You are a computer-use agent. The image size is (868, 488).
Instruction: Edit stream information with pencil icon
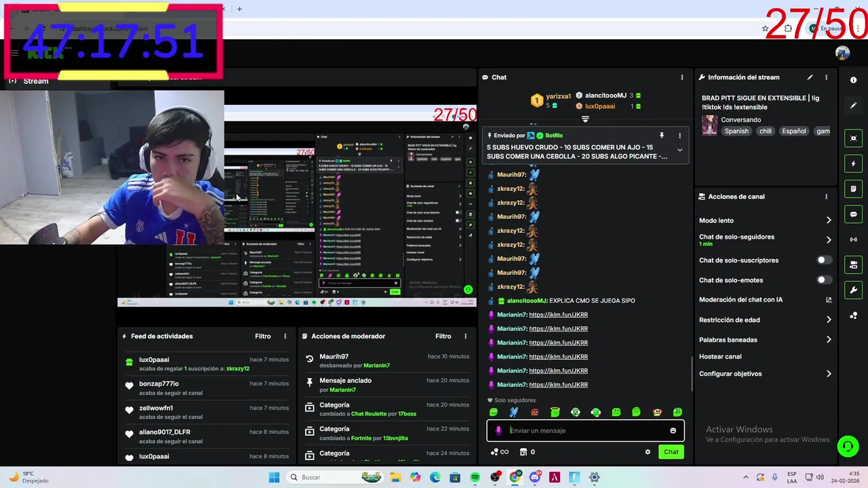click(x=810, y=77)
